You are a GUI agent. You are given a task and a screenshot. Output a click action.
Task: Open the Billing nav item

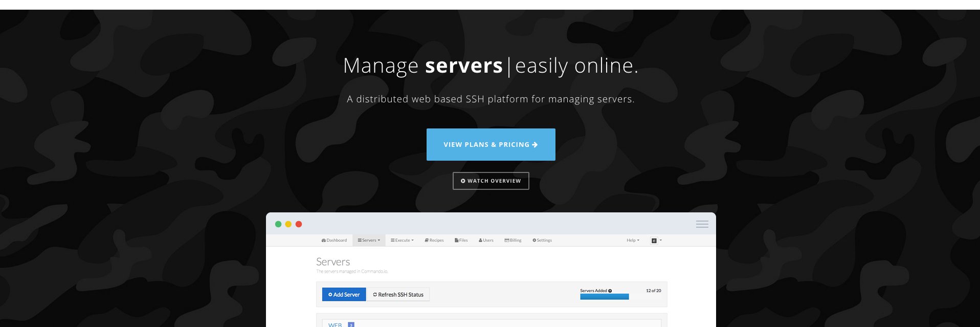pos(513,240)
